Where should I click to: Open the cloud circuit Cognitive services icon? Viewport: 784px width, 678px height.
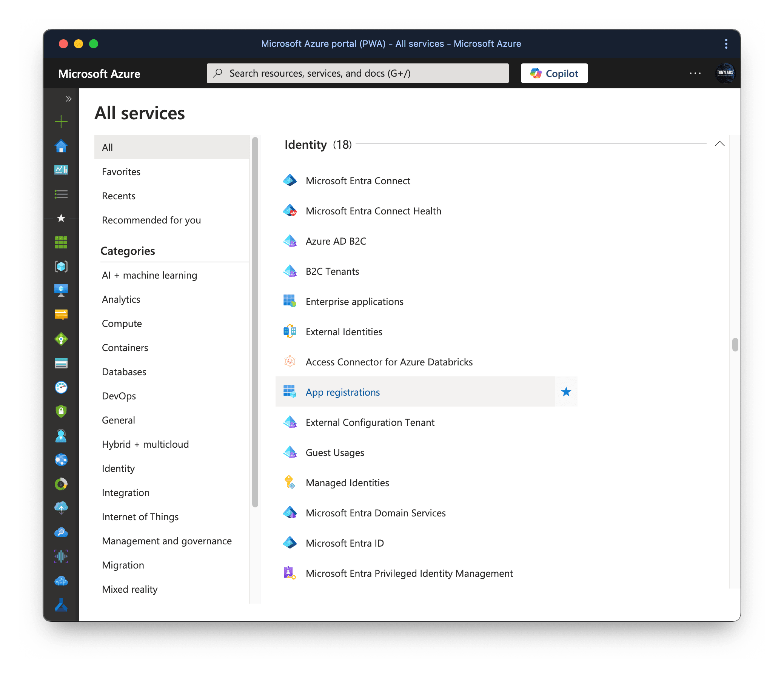coord(61,581)
